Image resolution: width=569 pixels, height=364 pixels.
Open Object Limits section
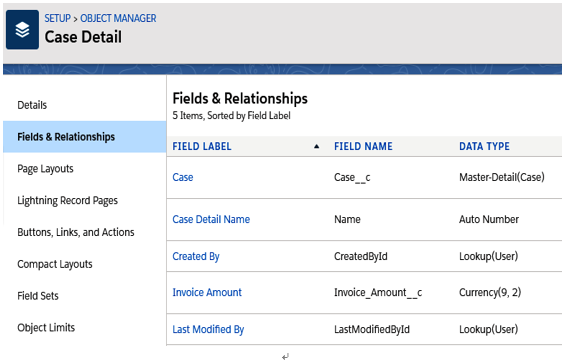46,328
